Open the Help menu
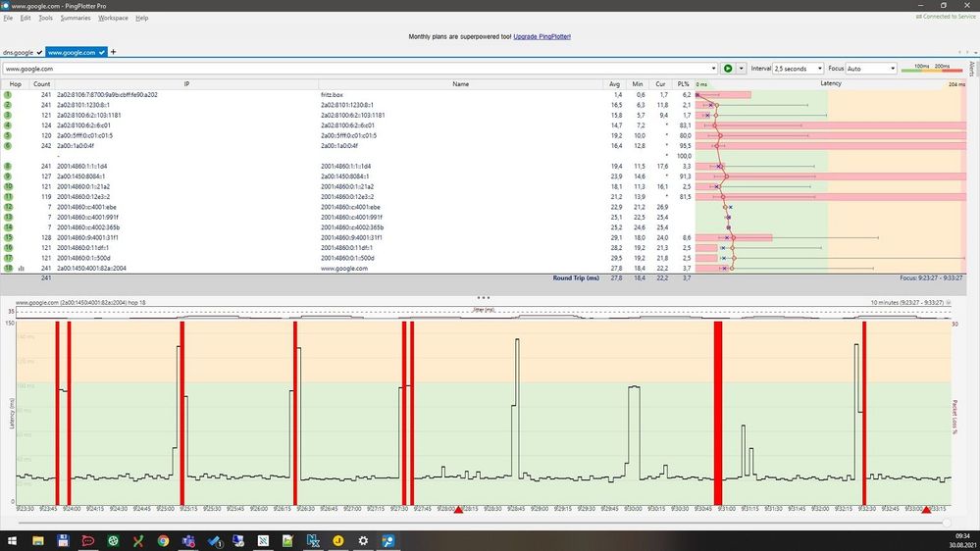This screenshot has width=980, height=551. [142, 18]
